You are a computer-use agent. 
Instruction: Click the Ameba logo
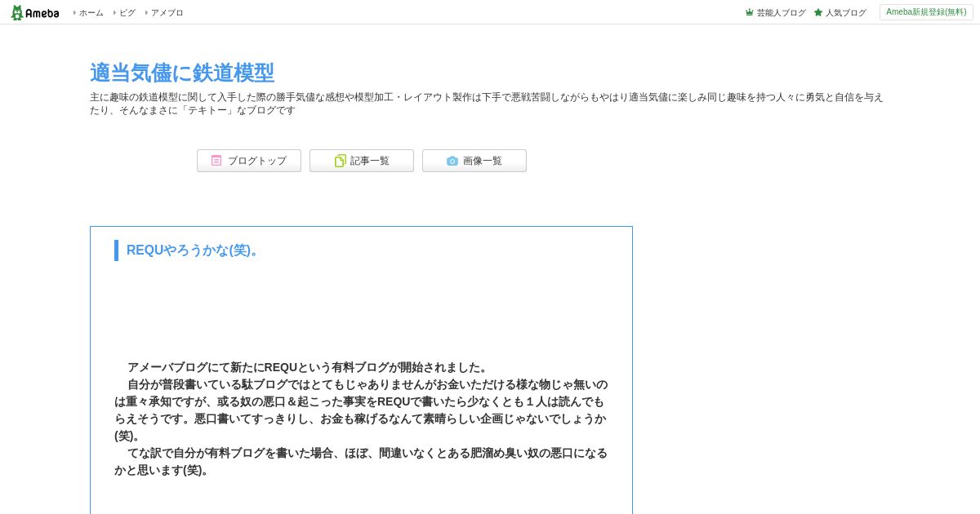[x=35, y=12]
